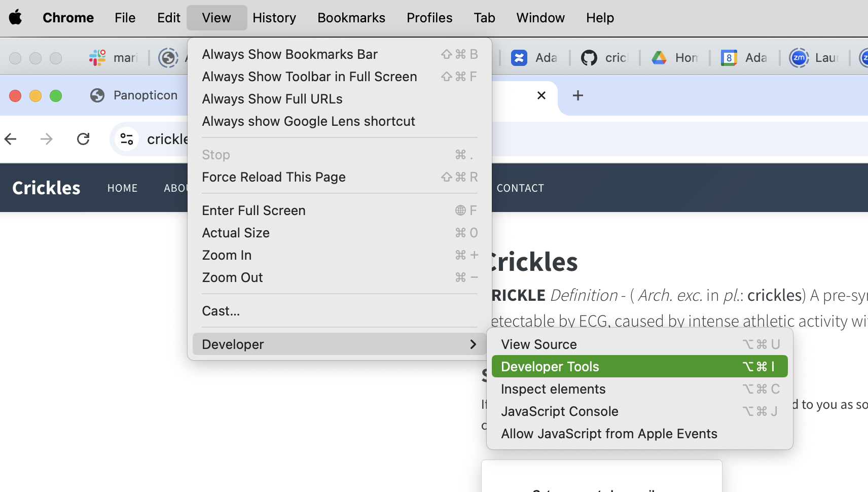Screen dimensions: 868x492
Task: Toggle Allow JavaScript from Apple Events
Action: tap(639, 434)
